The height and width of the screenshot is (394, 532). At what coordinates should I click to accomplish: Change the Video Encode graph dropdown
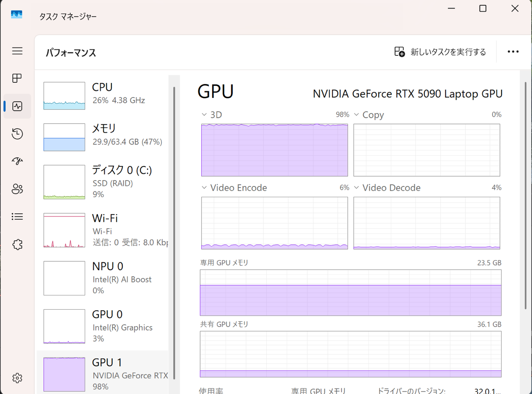pyautogui.click(x=204, y=188)
